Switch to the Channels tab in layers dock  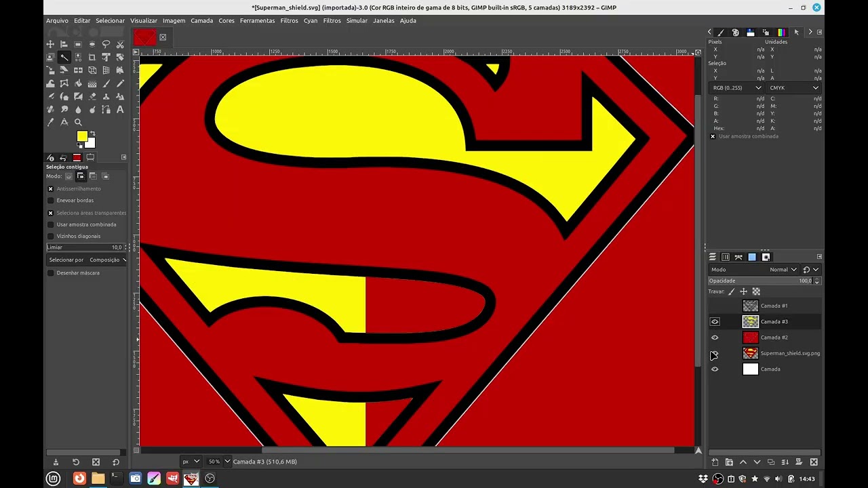click(726, 257)
